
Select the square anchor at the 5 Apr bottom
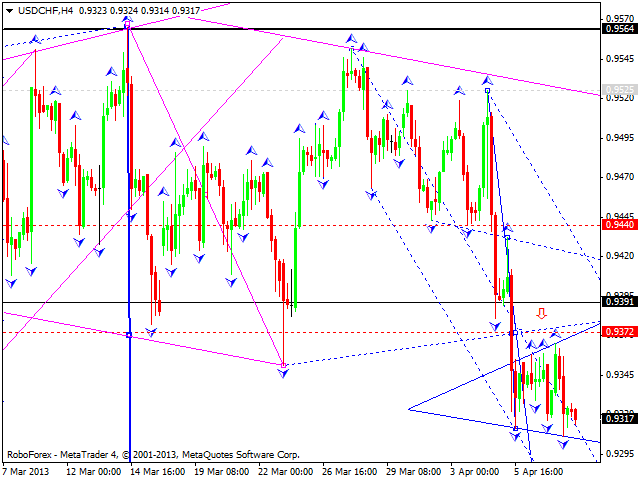516,428
